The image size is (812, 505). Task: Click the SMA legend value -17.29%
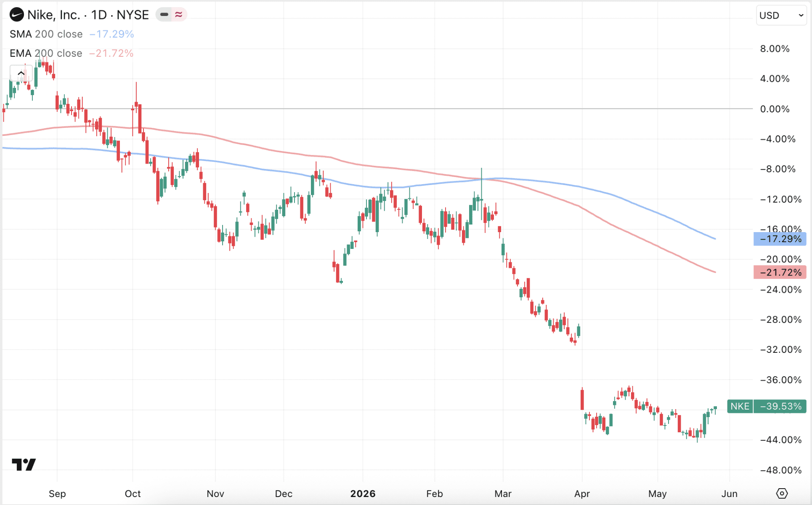(111, 34)
